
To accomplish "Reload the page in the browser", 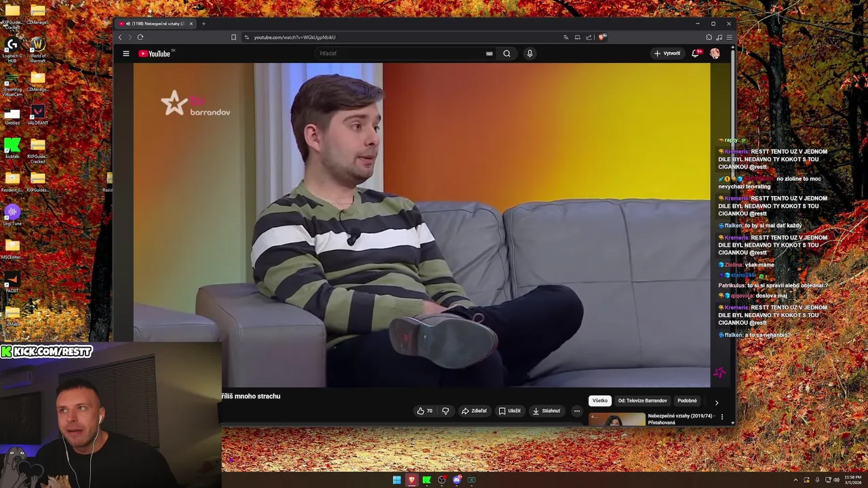I will click(x=140, y=37).
